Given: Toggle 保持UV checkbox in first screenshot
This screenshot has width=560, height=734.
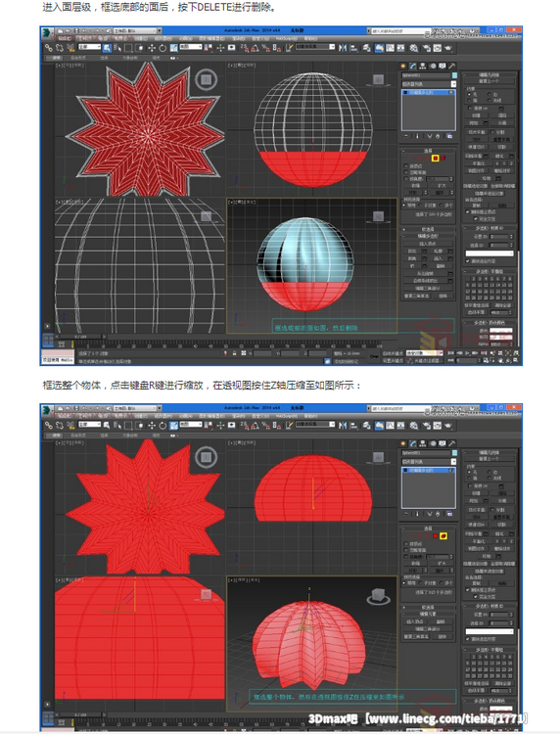Looking at the screenshot, I should pos(470,108).
